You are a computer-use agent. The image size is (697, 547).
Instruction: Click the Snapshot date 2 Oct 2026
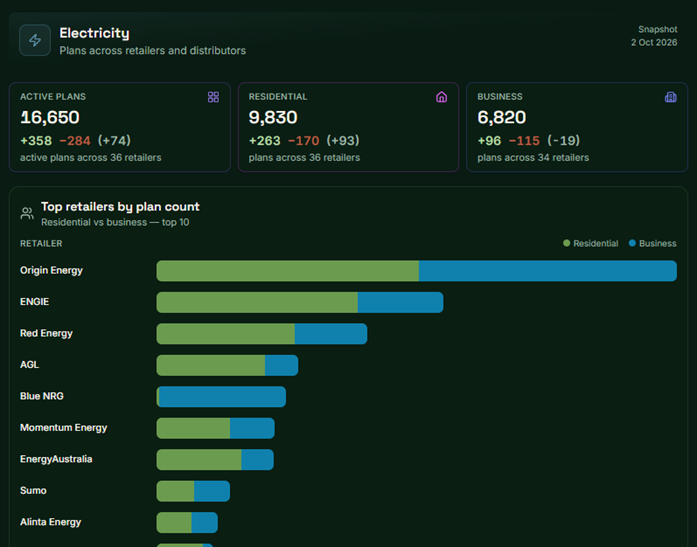point(654,43)
